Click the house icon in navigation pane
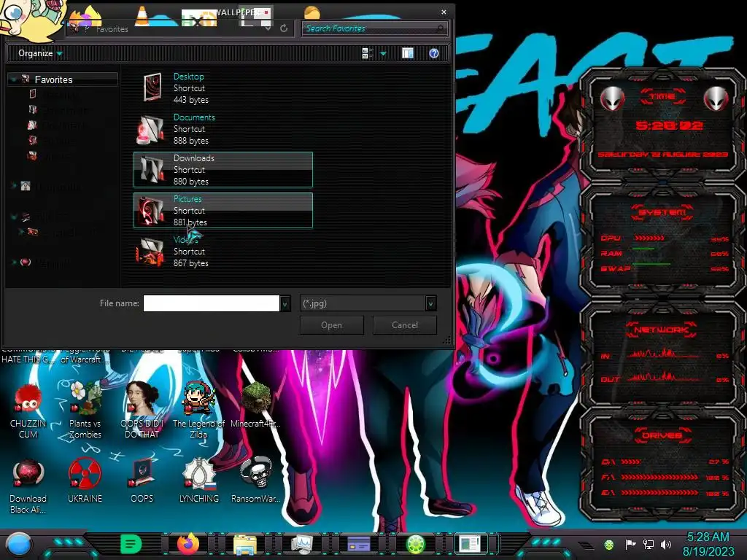 click(26, 186)
